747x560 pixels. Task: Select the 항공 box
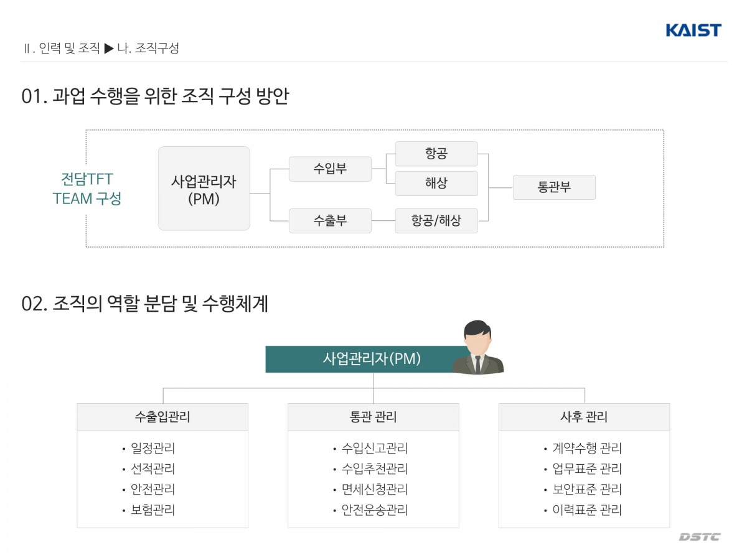tap(436, 154)
